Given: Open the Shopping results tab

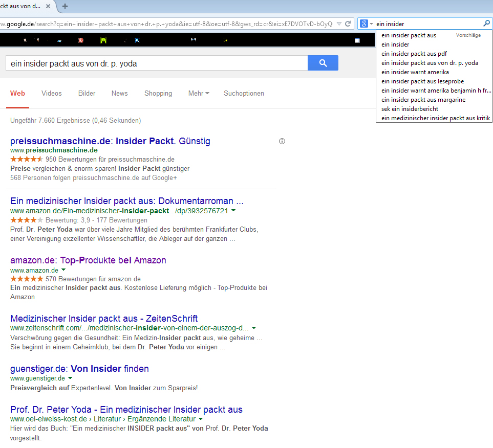Looking at the screenshot, I should (158, 93).
